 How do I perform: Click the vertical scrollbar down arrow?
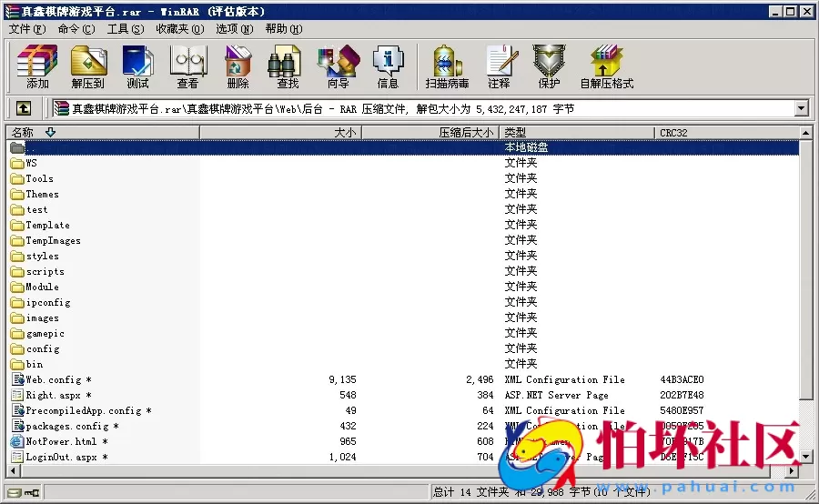(806, 458)
